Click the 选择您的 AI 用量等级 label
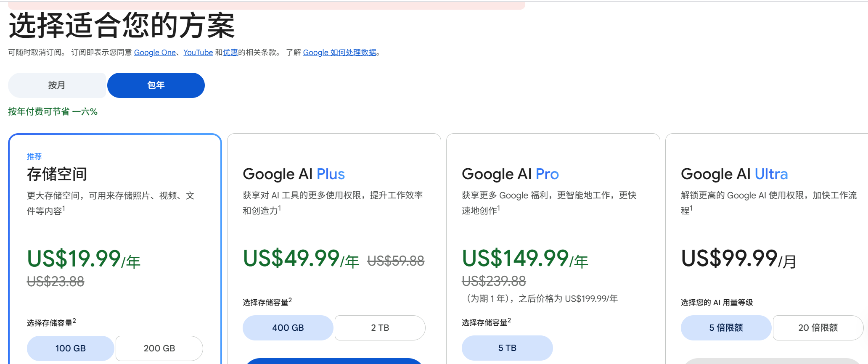This screenshot has height=364, width=868. (x=717, y=303)
